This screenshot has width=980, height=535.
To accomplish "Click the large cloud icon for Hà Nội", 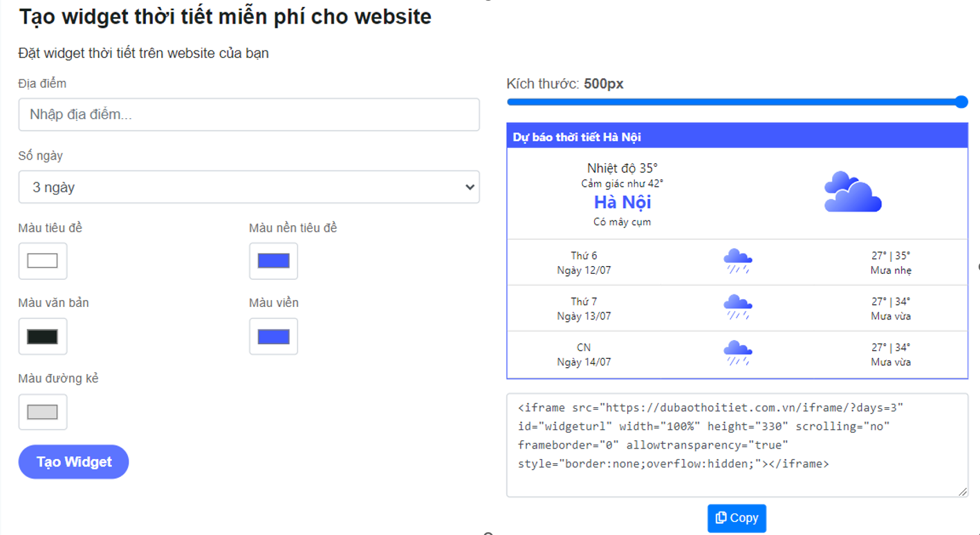I will 853,191.
